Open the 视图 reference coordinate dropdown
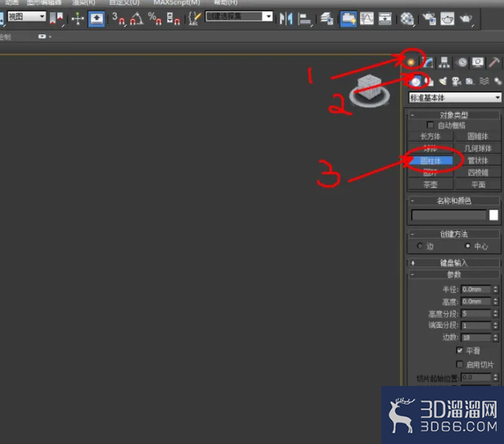Image resolution: width=504 pixels, height=444 pixels. 27,16
